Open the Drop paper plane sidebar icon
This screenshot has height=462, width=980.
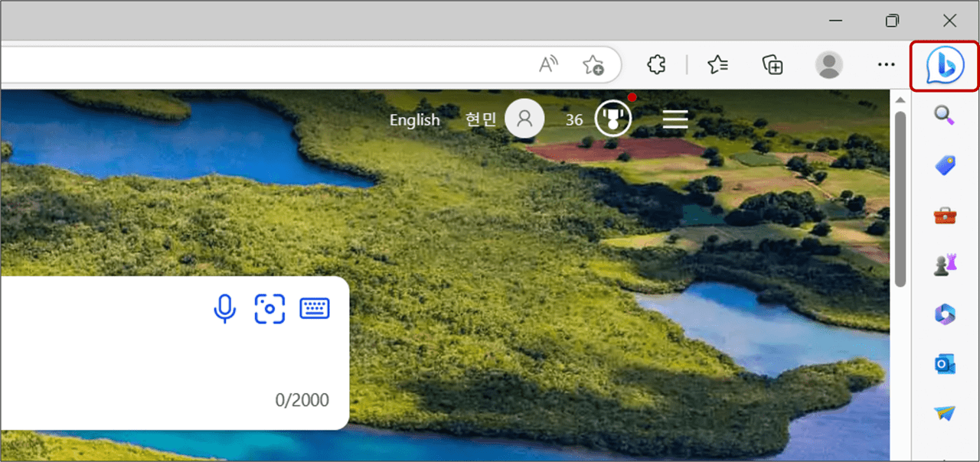[x=945, y=413]
